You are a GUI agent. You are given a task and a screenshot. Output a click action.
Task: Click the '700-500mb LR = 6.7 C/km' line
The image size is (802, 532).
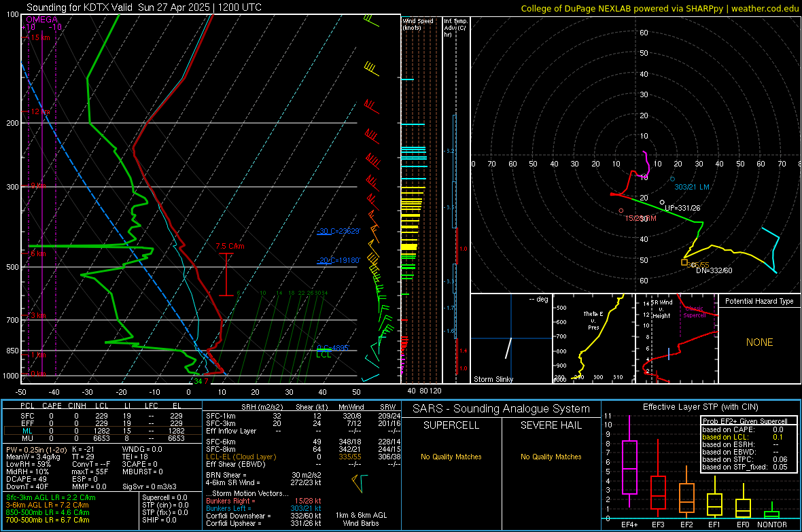[48, 520]
